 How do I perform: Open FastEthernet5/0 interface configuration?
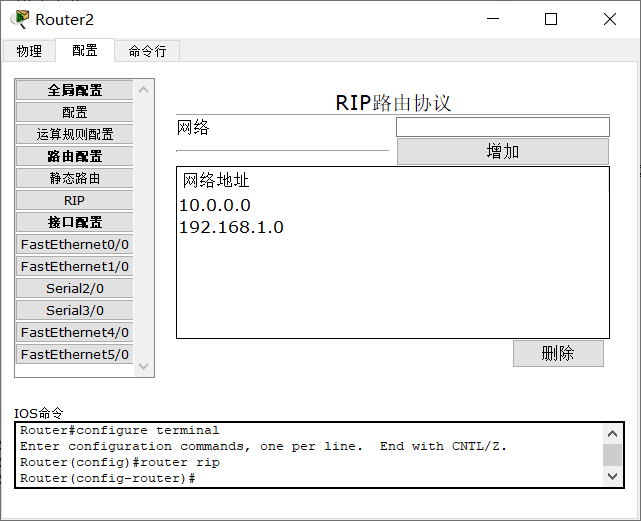75,354
